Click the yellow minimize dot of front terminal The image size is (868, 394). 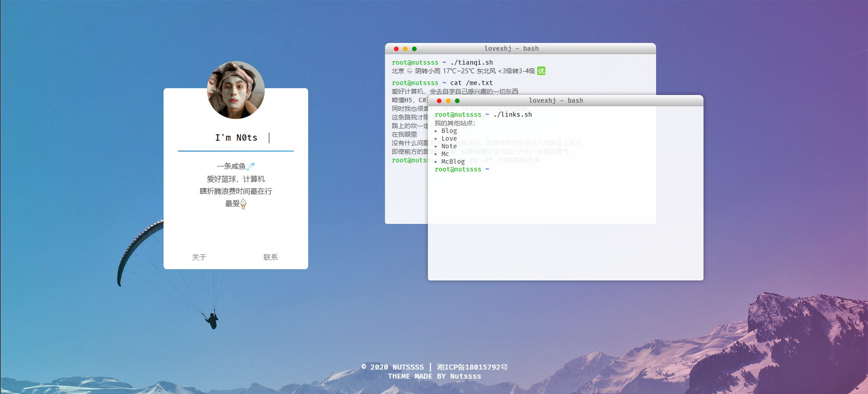448,101
